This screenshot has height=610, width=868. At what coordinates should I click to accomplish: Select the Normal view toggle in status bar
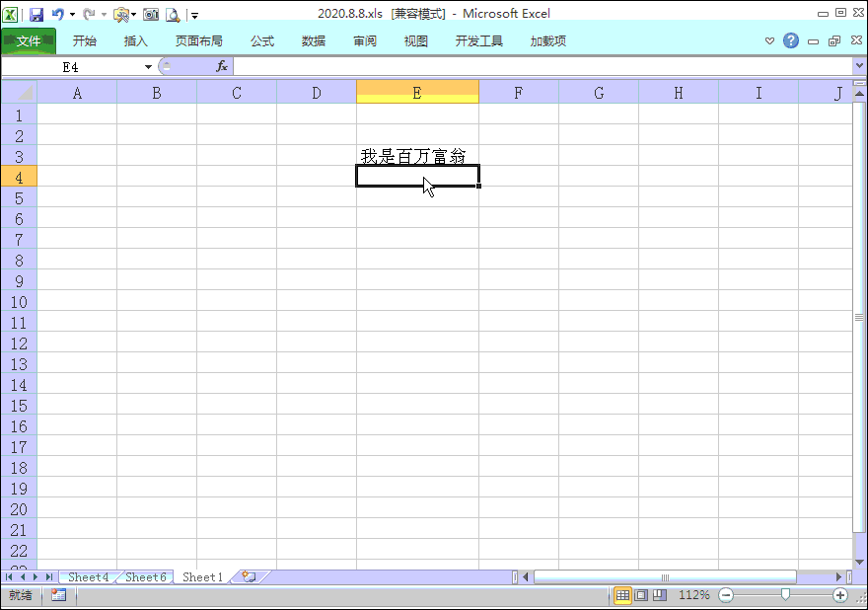tap(622, 595)
